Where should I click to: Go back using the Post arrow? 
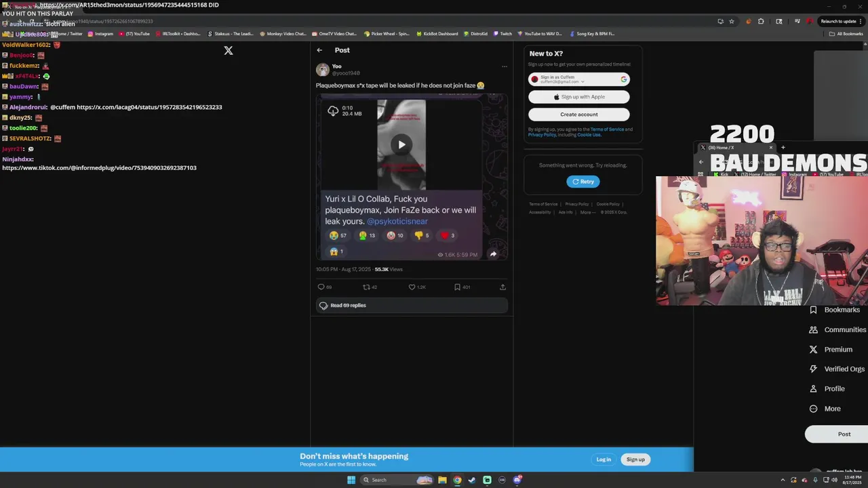tap(319, 50)
